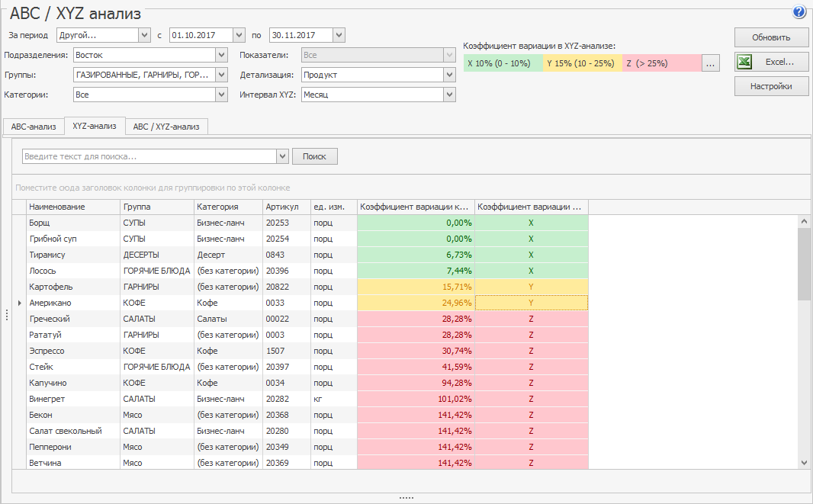Image resolution: width=813 pixels, height=504 pixels.
Task: Click the Настройки button
Action: click(771, 86)
